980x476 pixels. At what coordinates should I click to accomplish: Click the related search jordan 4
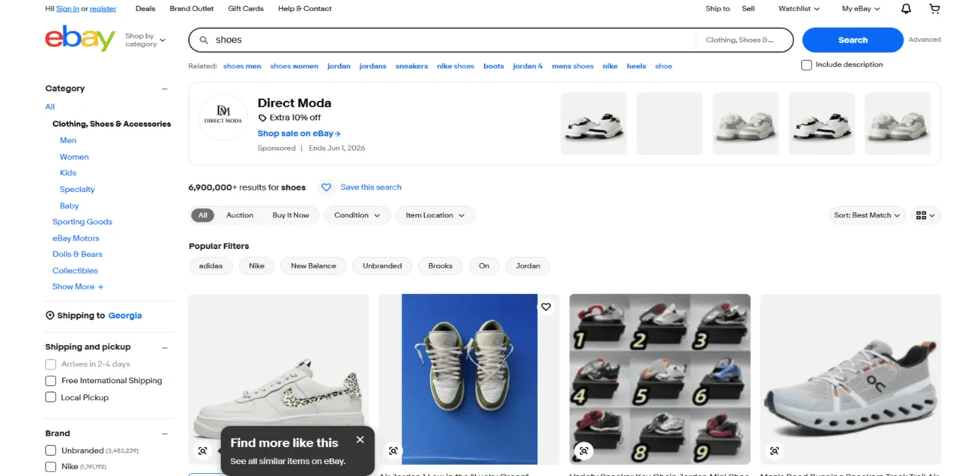[x=527, y=66]
